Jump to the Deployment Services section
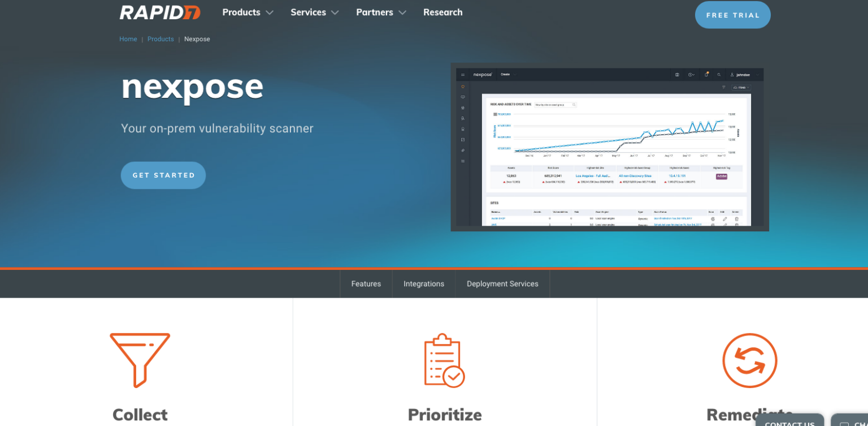Screen dimensions: 868x426 click(502, 284)
